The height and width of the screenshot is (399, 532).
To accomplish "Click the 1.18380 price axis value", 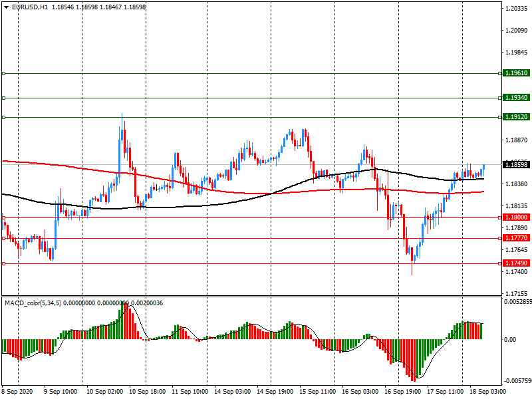I will [517, 184].
